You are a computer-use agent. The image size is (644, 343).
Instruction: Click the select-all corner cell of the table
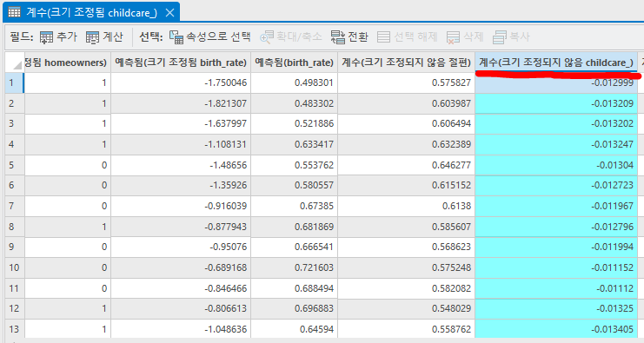15,63
